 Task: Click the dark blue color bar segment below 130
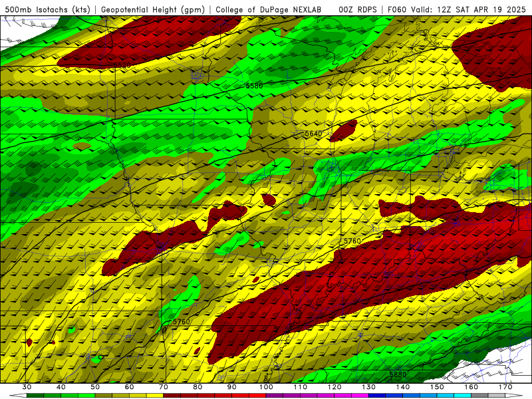(377, 396)
